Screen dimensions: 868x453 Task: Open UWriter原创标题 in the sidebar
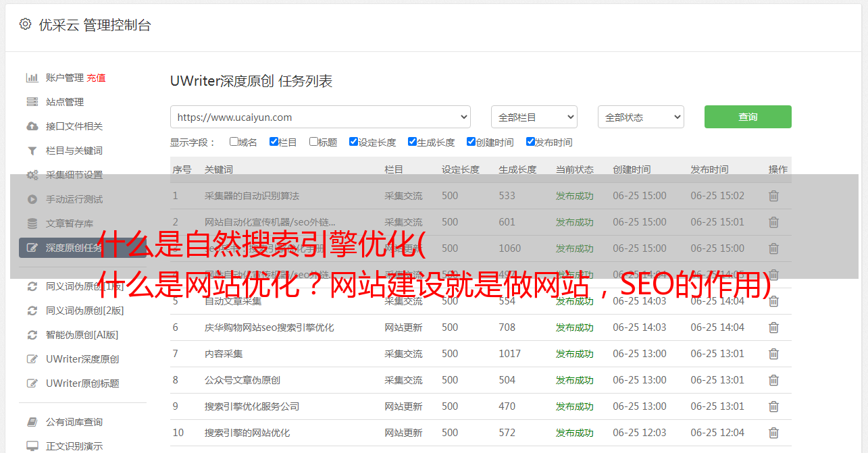pyautogui.click(x=82, y=383)
